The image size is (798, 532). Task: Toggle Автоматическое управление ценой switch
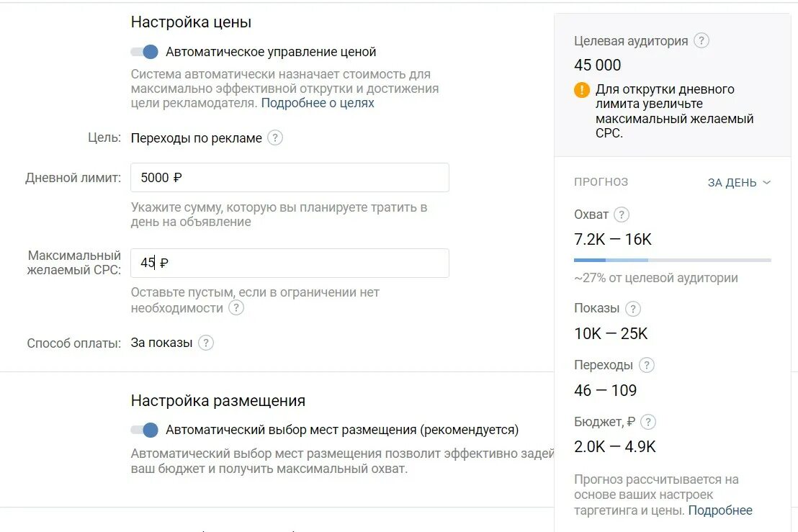pyautogui.click(x=145, y=52)
